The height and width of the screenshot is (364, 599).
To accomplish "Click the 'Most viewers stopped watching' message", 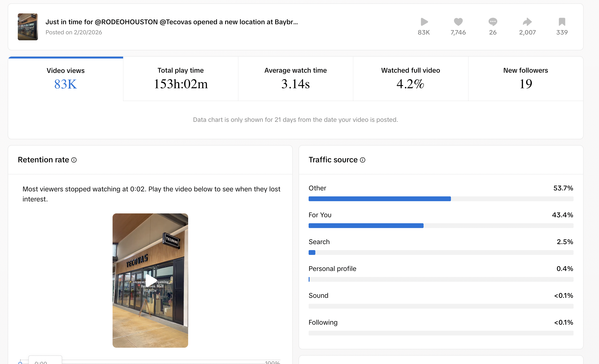I will coord(151,194).
